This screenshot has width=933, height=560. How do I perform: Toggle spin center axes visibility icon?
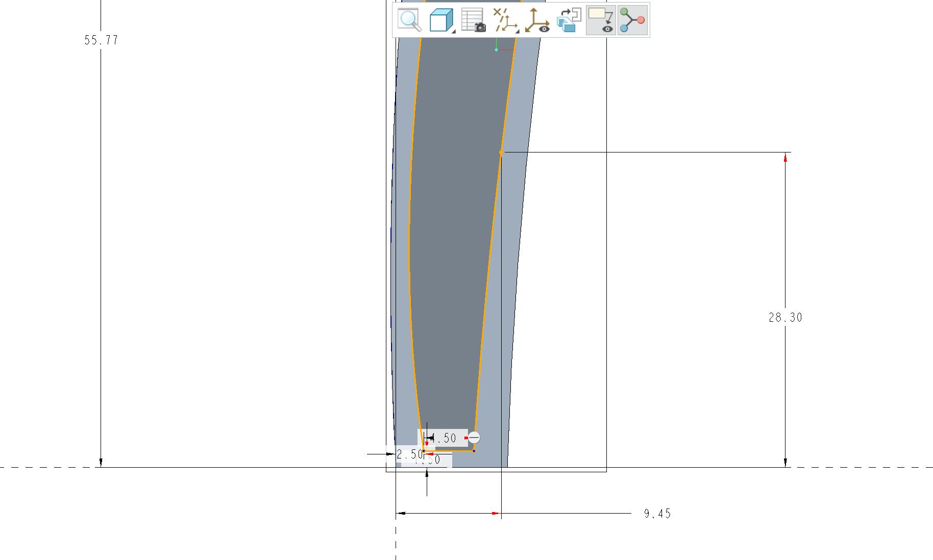point(537,20)
